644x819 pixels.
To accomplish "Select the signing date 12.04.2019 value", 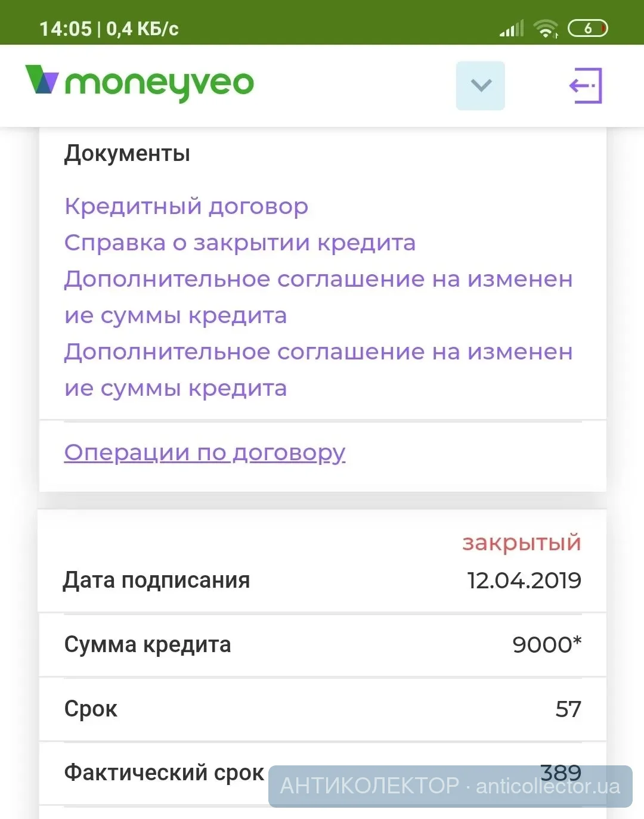I will [524, 580].
